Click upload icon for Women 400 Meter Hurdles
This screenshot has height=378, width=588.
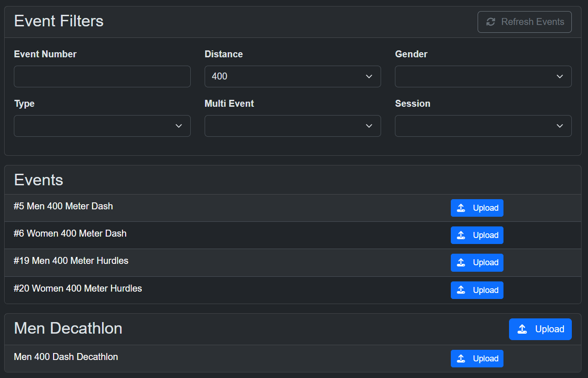[461, 290]
